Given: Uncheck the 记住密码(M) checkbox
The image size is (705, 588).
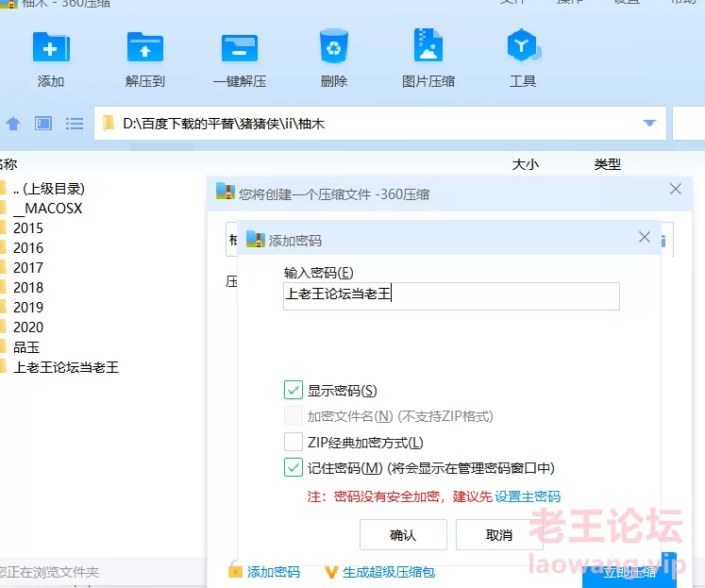Looking at the screenshot, I should pyautogui.click(x=294, y=467).
